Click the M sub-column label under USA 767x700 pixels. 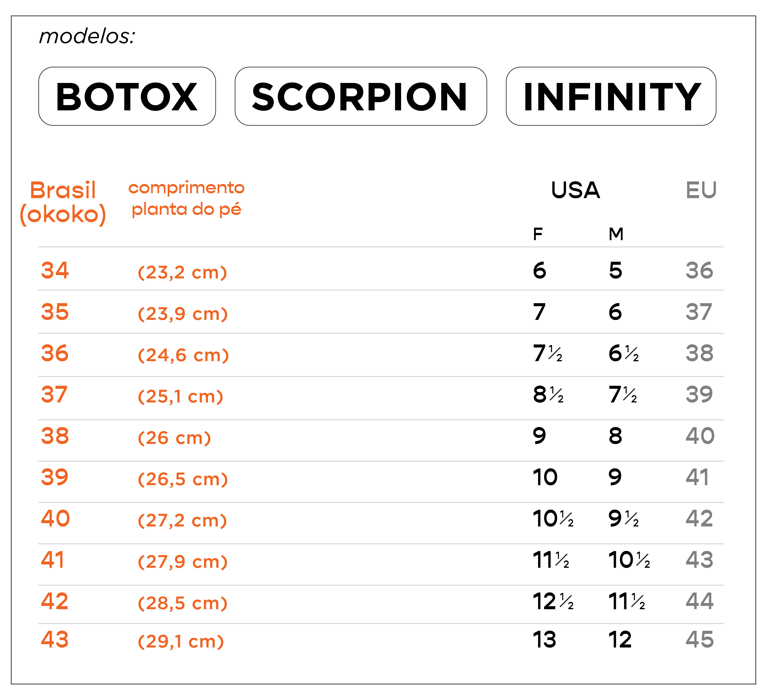click(x=616, y=234)
